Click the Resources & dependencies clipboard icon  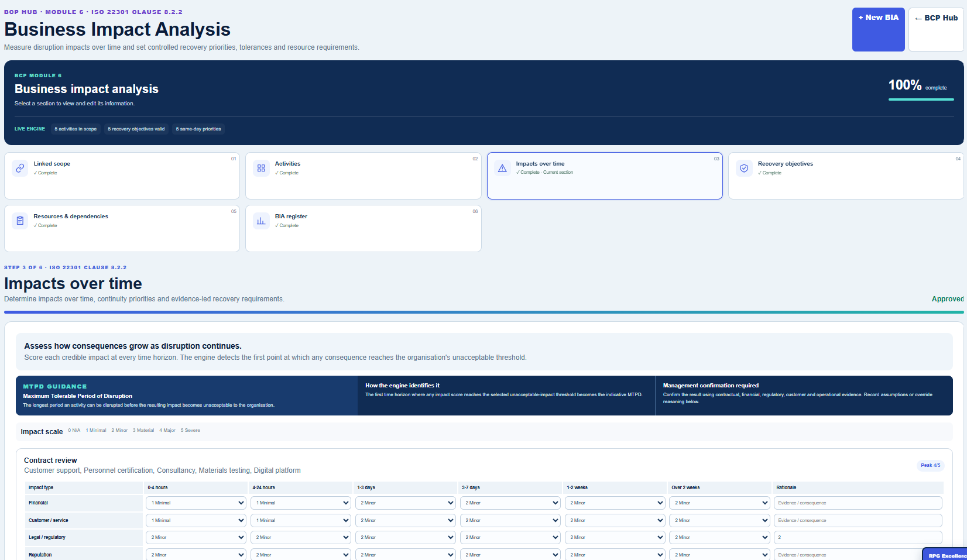click(x=20, y=221)
